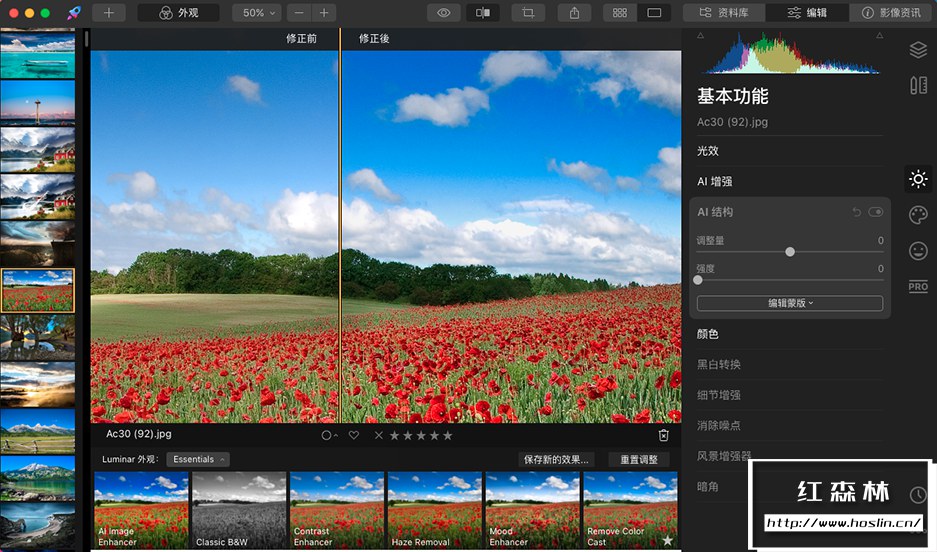Favorite the Remove Color Cast look star
The height and width of the screenshot is (552, 937).
[x=667, y=541]
